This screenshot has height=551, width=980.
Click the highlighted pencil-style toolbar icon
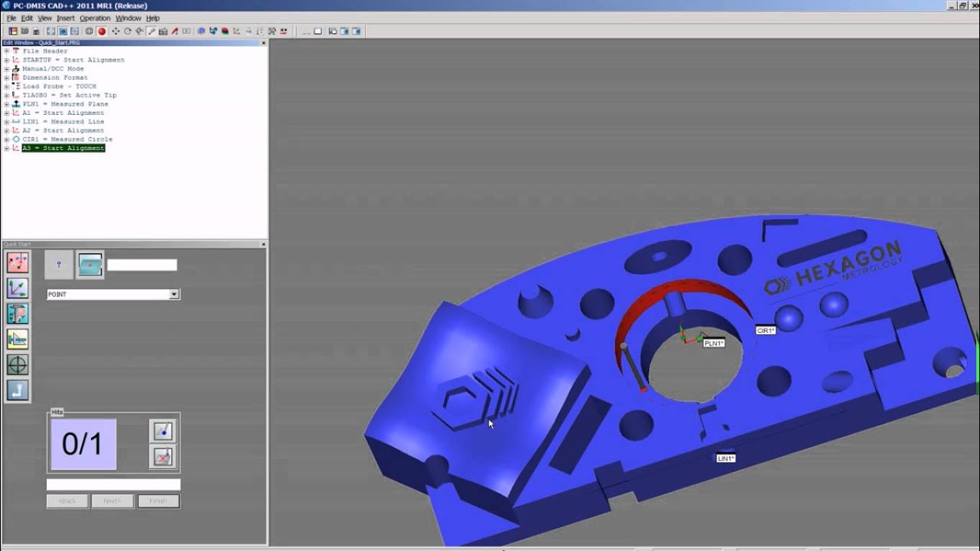[152, 31]
